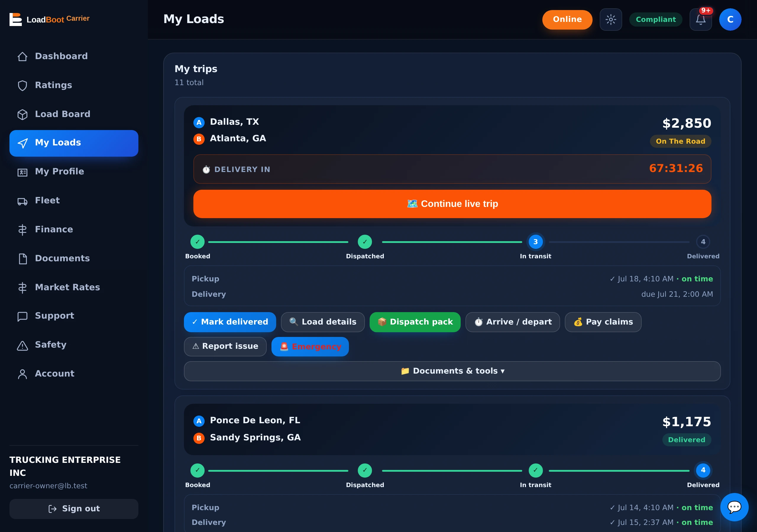Click carrier-owner@lb.test email
The width and height of the screenshot is (757, 532).
48,486
